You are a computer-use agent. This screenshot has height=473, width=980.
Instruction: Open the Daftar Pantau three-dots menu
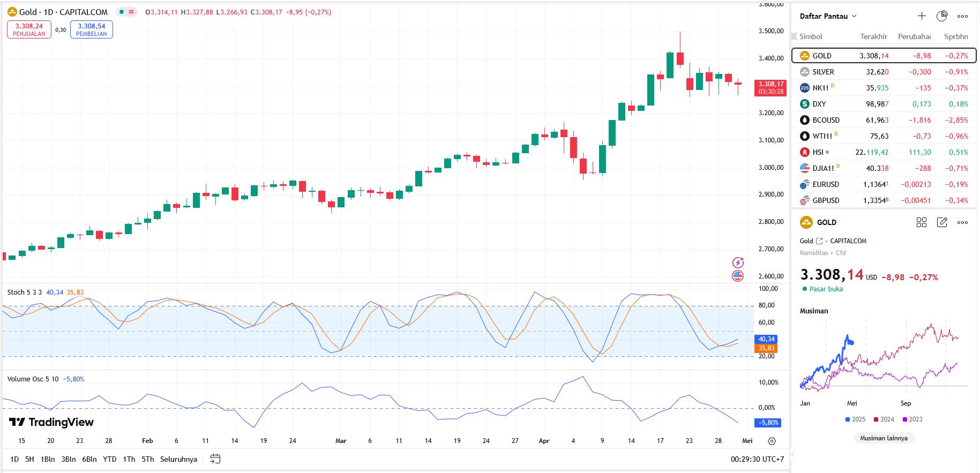pyautogui.click(x=962, y=16)
